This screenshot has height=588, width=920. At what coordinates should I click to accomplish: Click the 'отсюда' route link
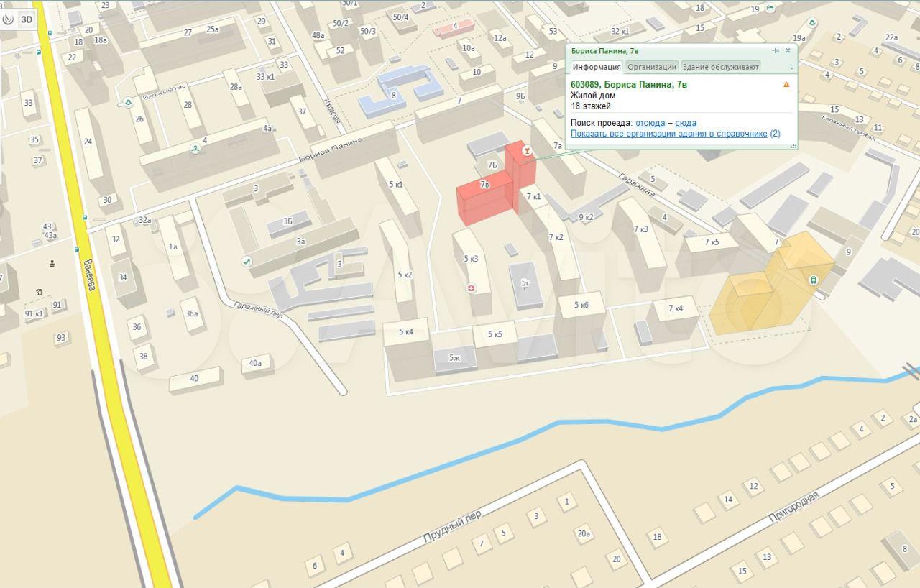650,123
